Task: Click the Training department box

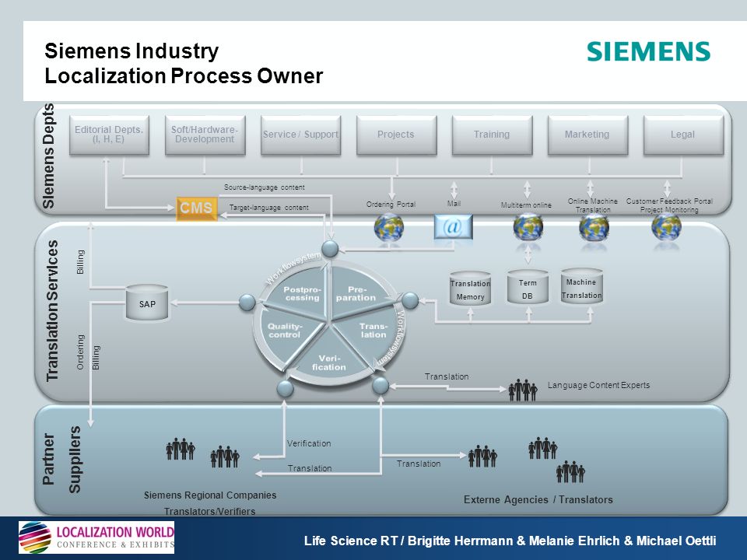Action: (492, 135)
